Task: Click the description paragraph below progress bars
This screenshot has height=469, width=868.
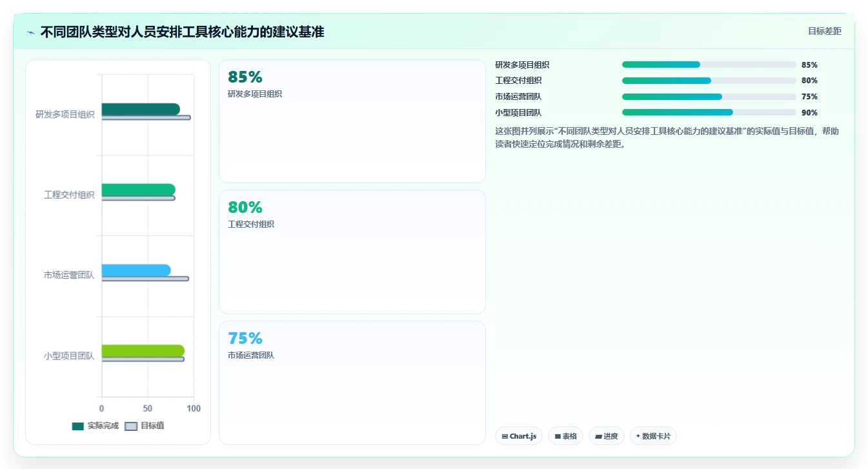Action: [x=667, y=137]
